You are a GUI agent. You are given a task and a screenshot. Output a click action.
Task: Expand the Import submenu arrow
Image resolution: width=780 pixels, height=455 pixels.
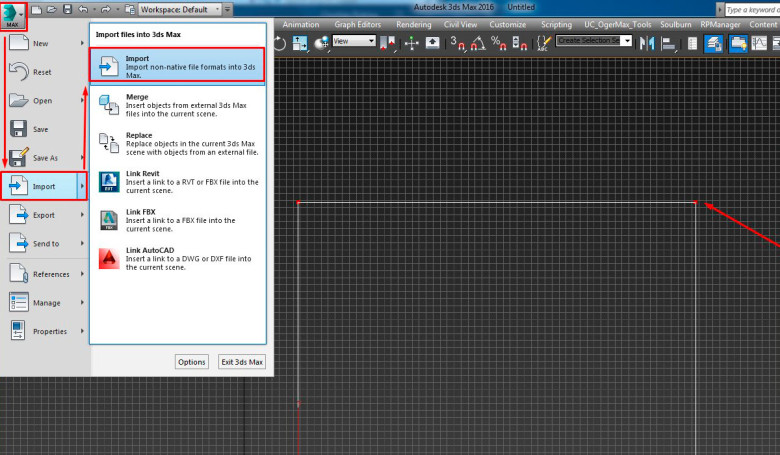point(82,186)
